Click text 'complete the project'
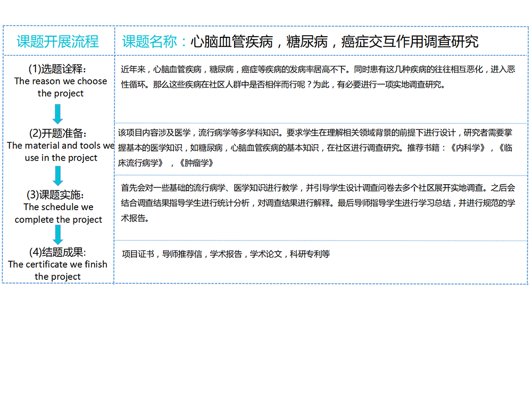Viewport: 532px width, 399px height. [59, 220]
